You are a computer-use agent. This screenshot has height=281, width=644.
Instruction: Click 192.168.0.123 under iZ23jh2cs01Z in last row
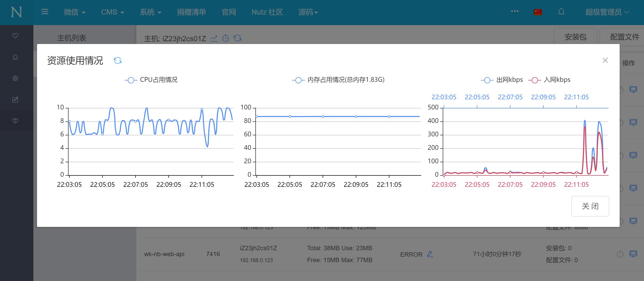coord(256,260)
